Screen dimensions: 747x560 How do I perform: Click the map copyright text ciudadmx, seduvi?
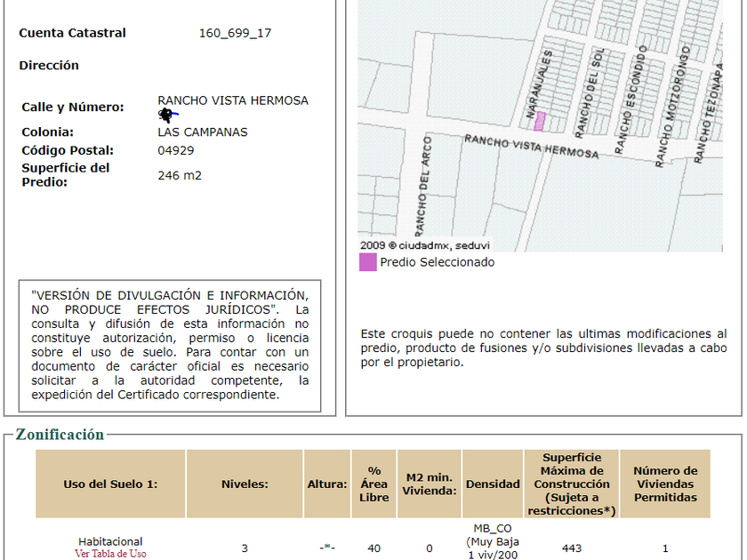[425, 245]
